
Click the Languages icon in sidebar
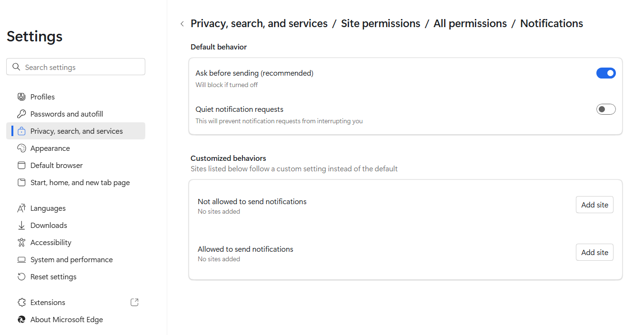tap(21, 208)
